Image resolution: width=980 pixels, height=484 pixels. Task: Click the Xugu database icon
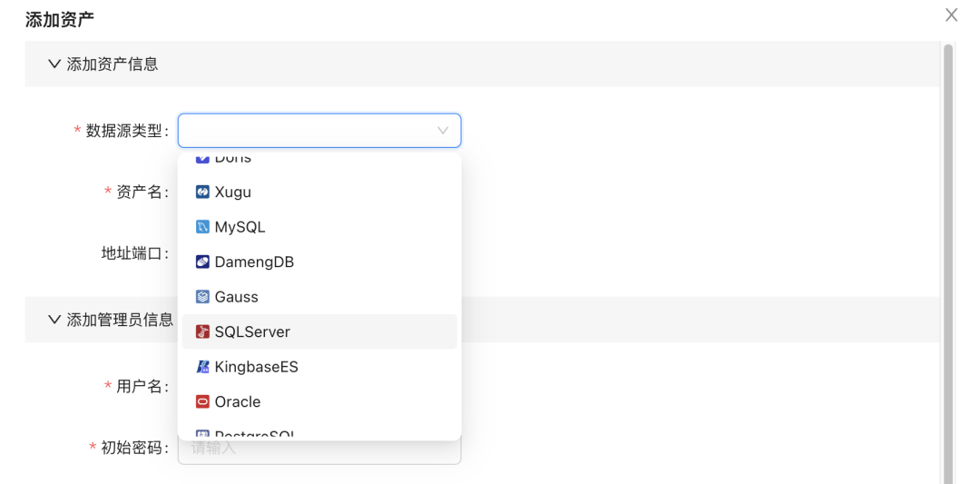203,193
